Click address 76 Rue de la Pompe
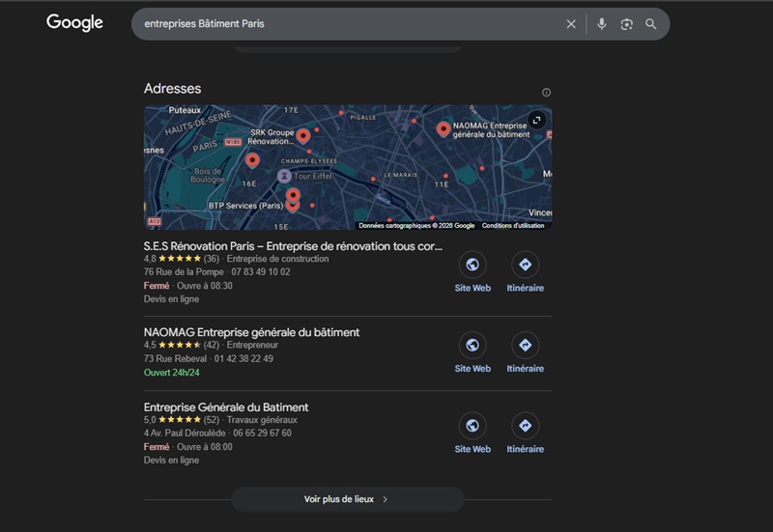The width and height of the screenshot is (773, 532). [x=184, y=272]
